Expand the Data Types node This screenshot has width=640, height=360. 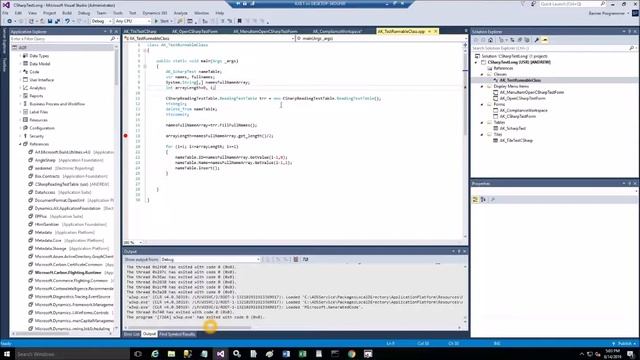pos(20,56)
